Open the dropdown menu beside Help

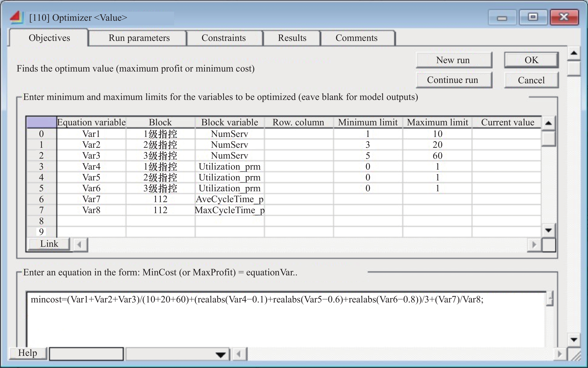[220, 355]
